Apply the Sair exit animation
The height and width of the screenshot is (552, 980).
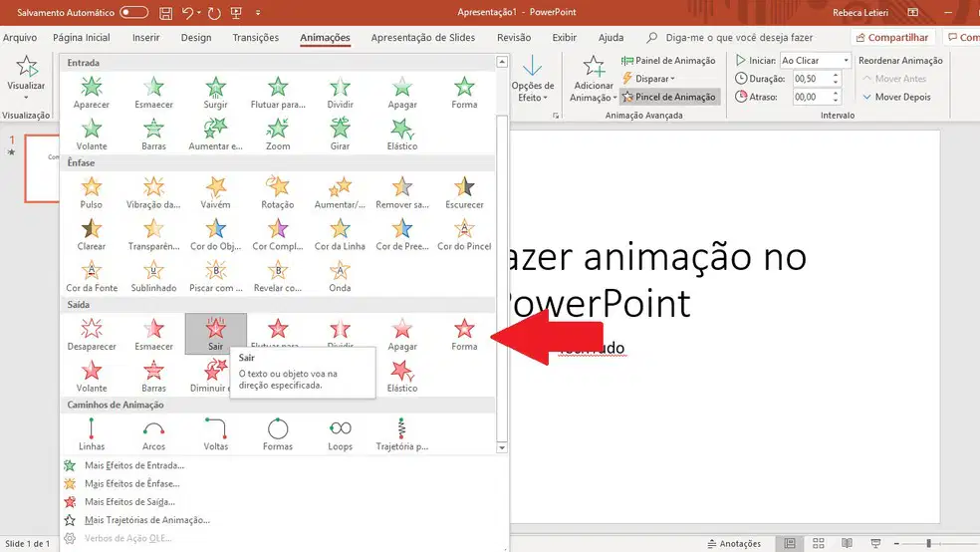[216, 334]
